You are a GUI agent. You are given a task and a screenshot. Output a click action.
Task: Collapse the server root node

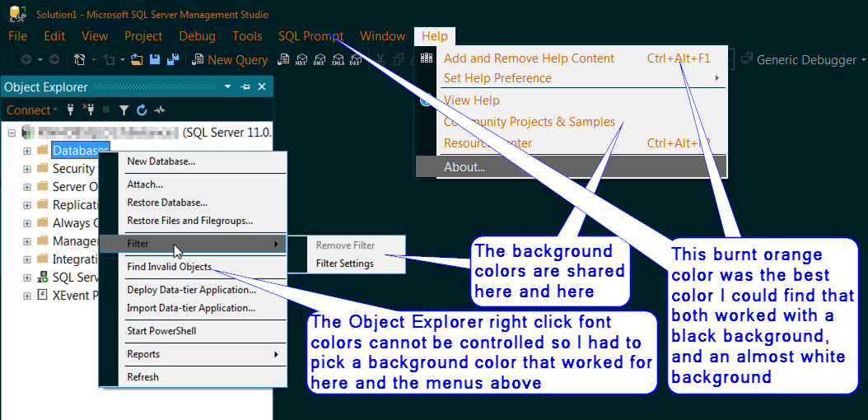click(12, 133)
